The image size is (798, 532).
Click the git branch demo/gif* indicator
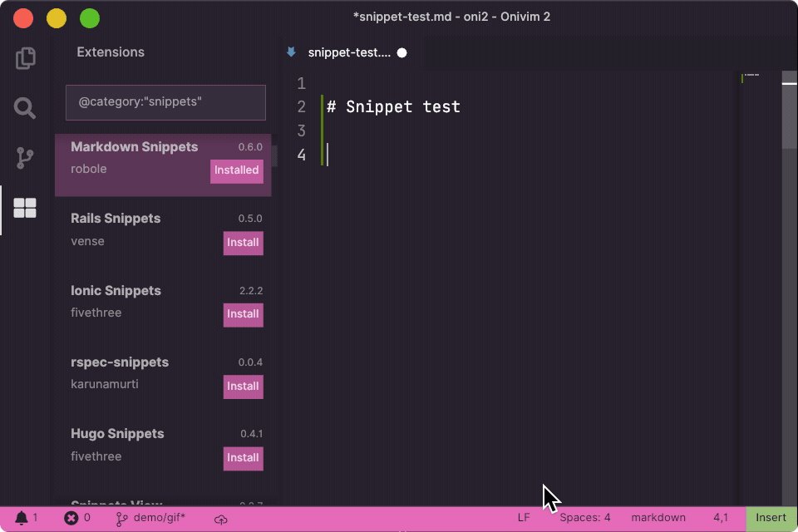150,518
